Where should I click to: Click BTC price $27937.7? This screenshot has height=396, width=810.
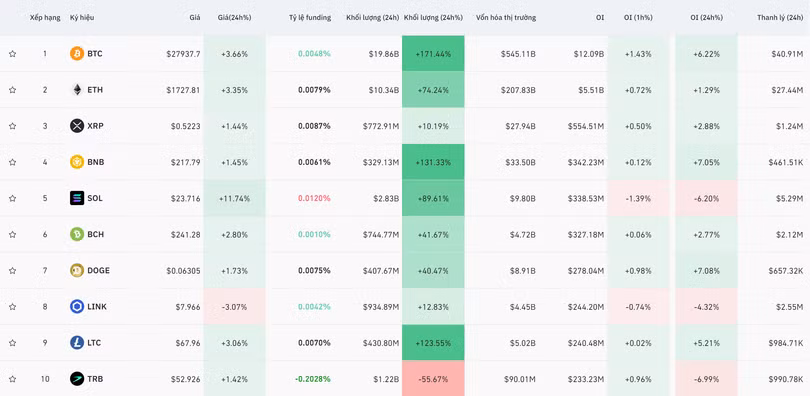pyautogui.click(x=183, y=54)
